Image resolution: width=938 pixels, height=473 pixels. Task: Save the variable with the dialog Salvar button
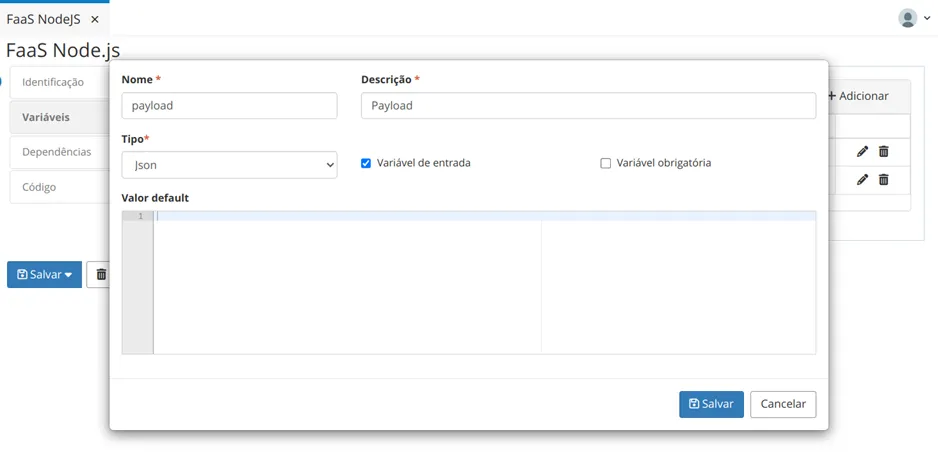711,404
